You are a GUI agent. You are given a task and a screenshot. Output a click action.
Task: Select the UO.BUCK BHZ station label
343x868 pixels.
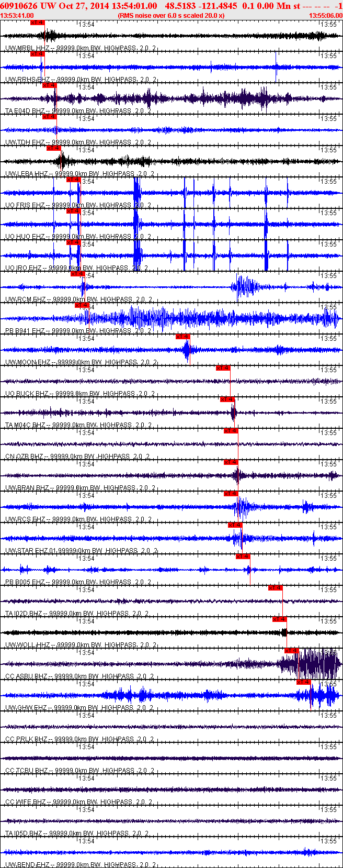coord(80,394)
